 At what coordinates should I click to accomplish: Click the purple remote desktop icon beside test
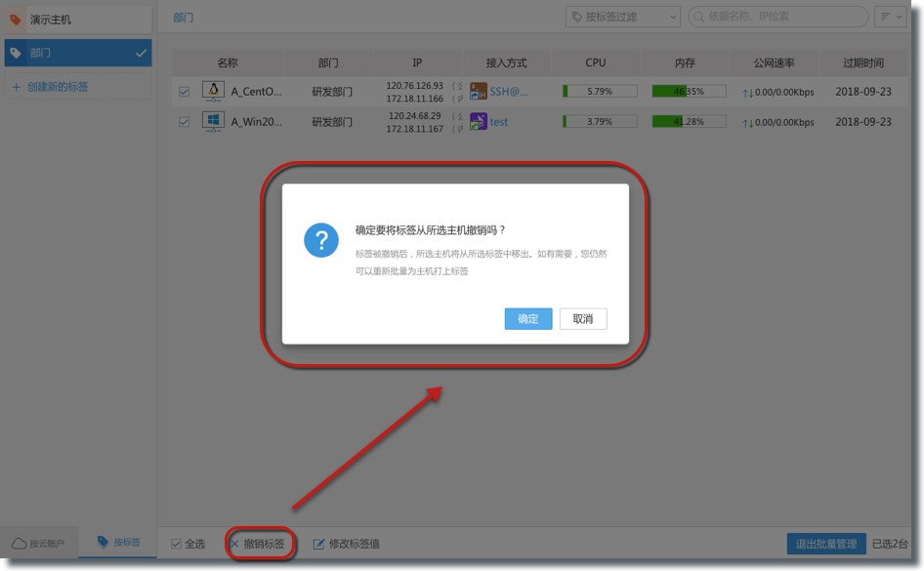pos(478,121)
